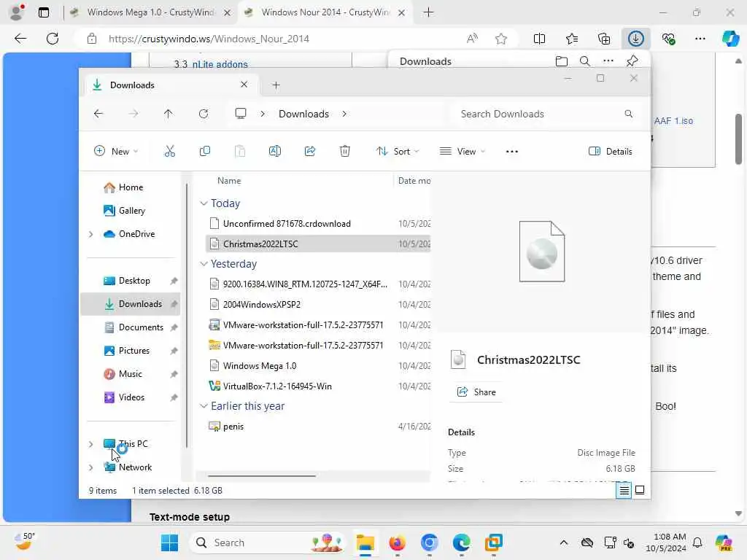Open the New dropdown menu
The height and width of the screenshot is (560, 747).
pos(116,152)
